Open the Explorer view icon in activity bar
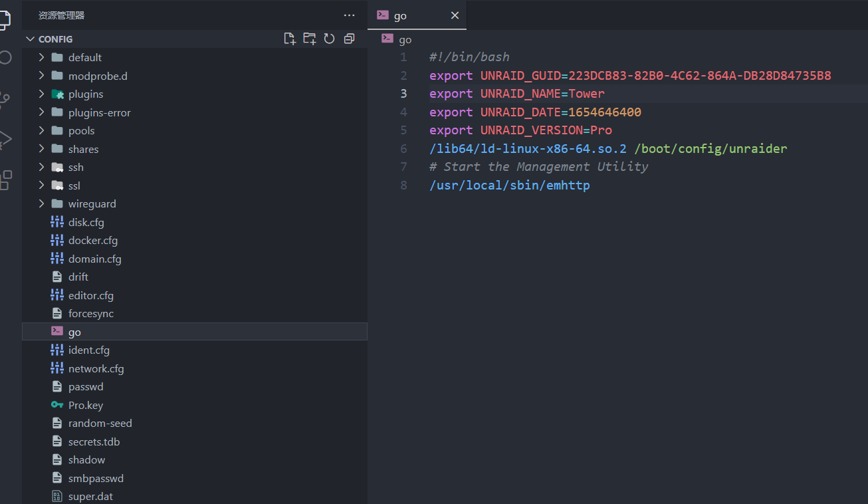The height and width of the screenshot is (504, 868). [5, 20]
